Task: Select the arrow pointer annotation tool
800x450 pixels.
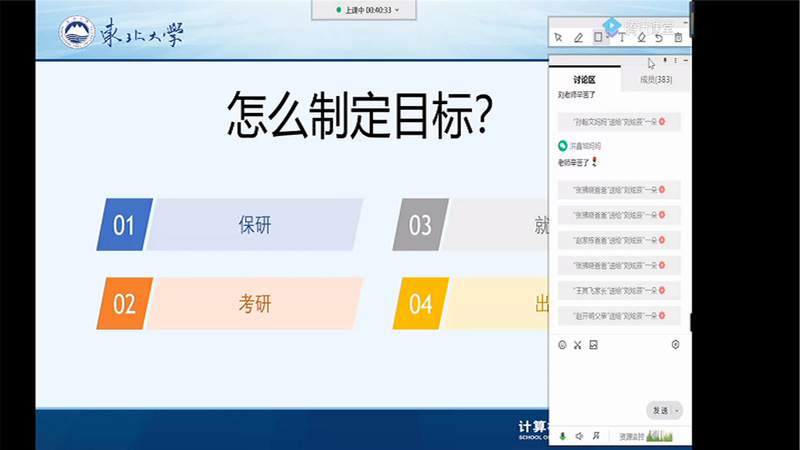Action: pyautogui.click(x=559, y=37)
